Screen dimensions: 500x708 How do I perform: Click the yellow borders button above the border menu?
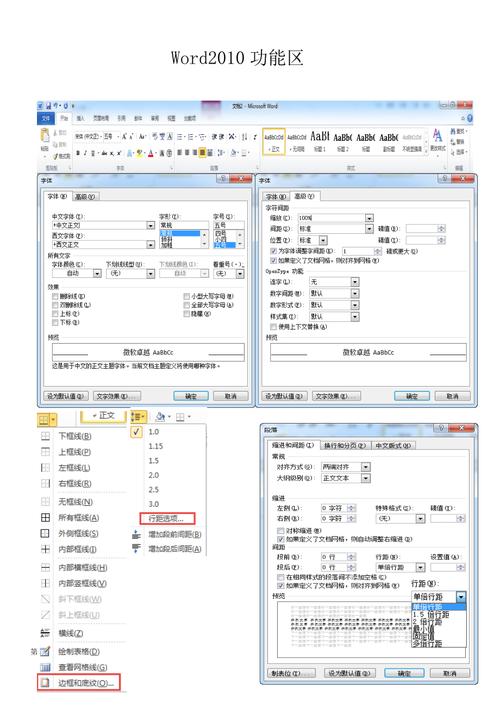(47, 420)
